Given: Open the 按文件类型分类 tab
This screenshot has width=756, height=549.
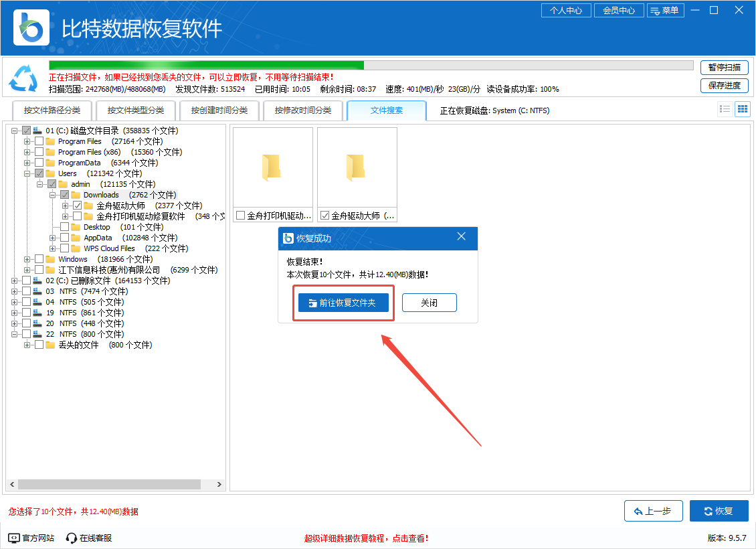Looking at the screenshot, I should pos(136,110).
